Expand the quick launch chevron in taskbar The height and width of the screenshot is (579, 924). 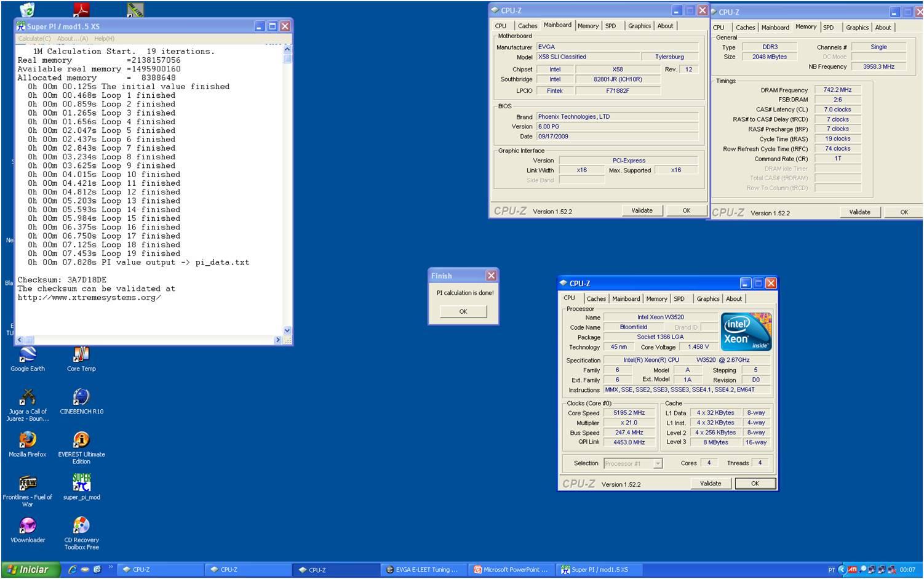pyautogui.click(x=111, y=567)
